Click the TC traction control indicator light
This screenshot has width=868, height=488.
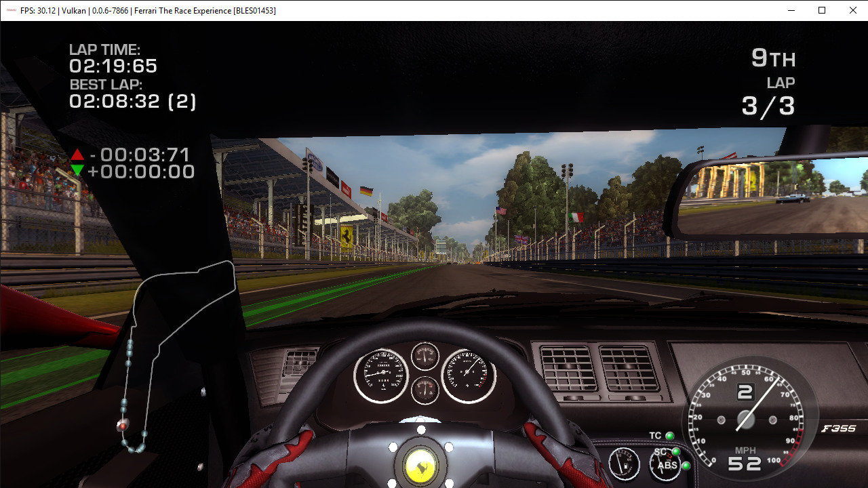670,436
